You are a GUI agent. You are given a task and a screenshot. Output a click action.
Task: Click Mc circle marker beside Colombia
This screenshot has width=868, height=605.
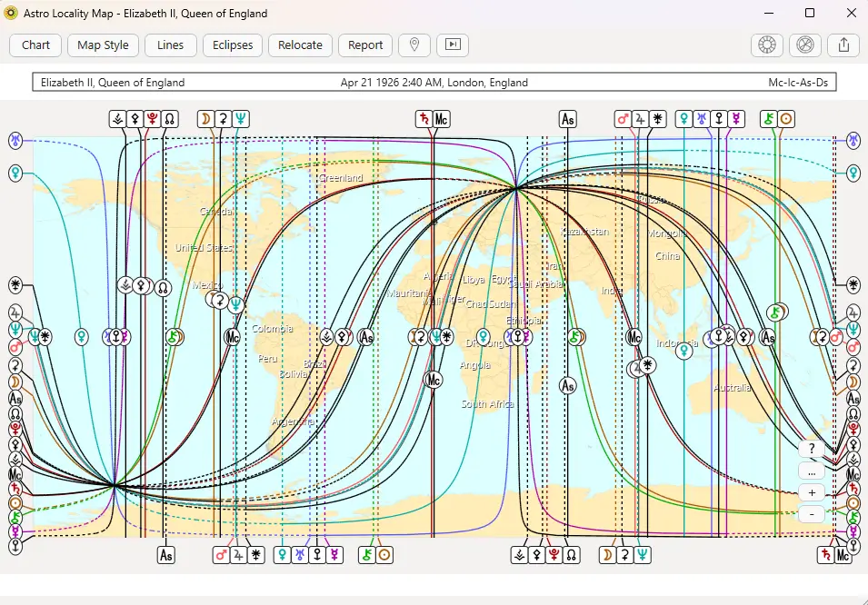click(232, 336)
